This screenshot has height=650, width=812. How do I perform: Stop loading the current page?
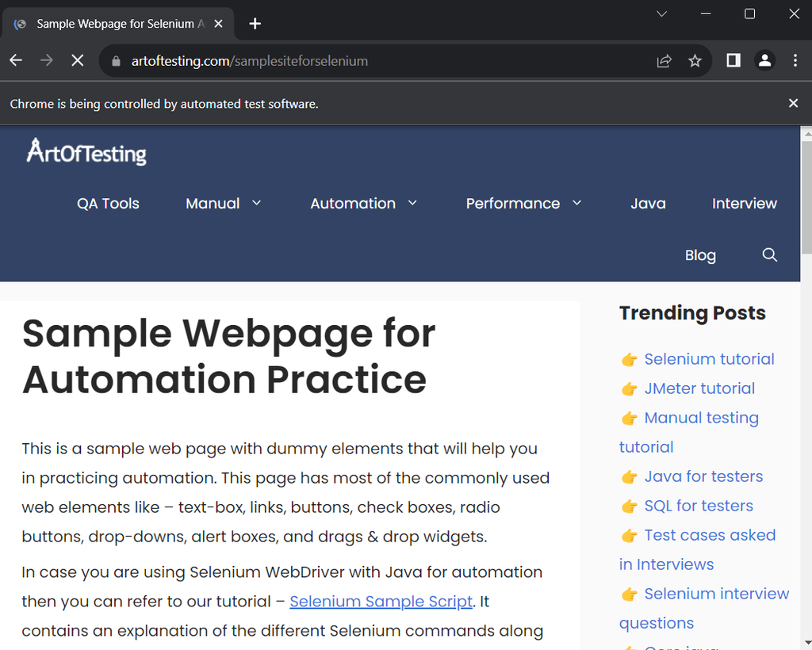(77, 61)
